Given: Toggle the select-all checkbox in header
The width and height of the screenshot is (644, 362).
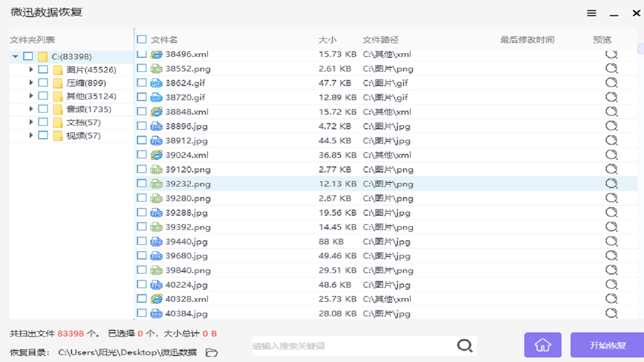Looking at the screenshot, I should point(140,39).
